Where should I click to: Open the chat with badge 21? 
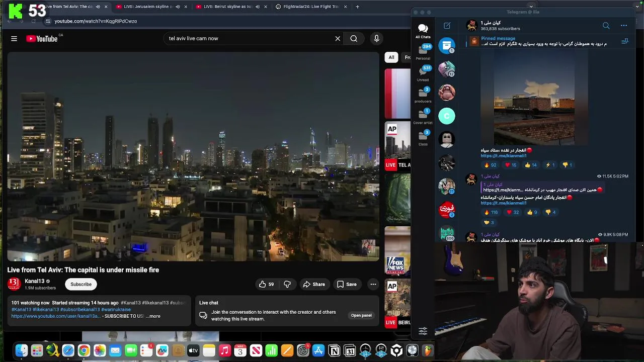447,186
